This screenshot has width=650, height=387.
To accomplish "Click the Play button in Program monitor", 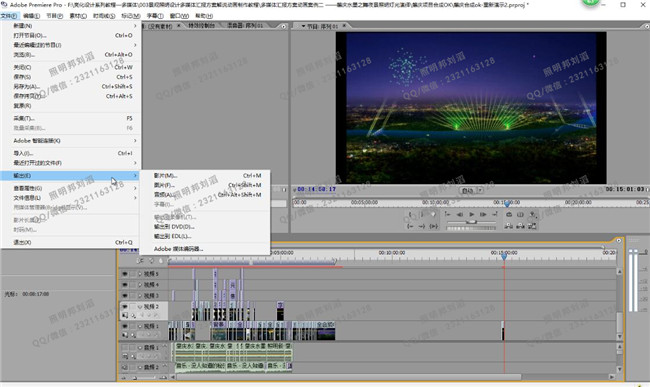I will 471,214.
